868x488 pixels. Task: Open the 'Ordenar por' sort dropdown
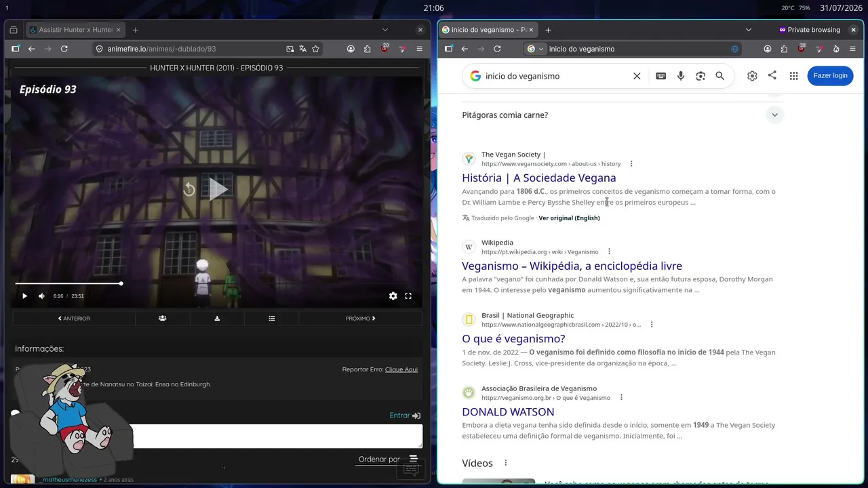click(388, 460)
